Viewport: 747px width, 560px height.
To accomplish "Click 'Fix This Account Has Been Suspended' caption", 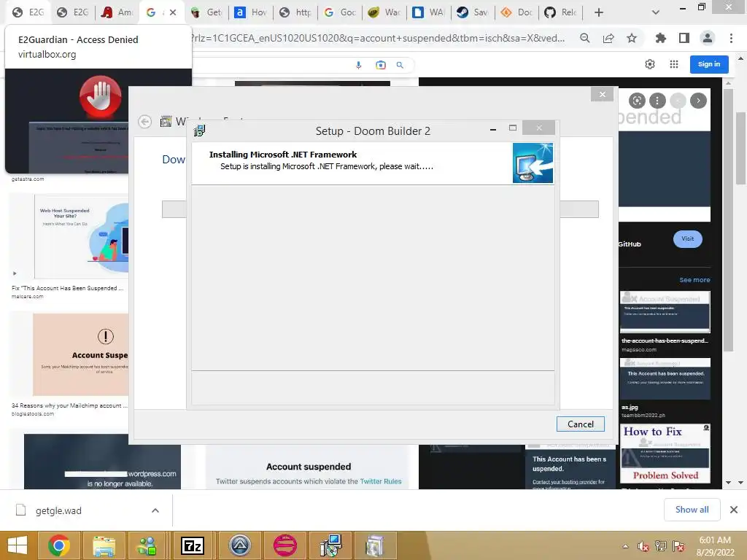I will tap(67, 288).
